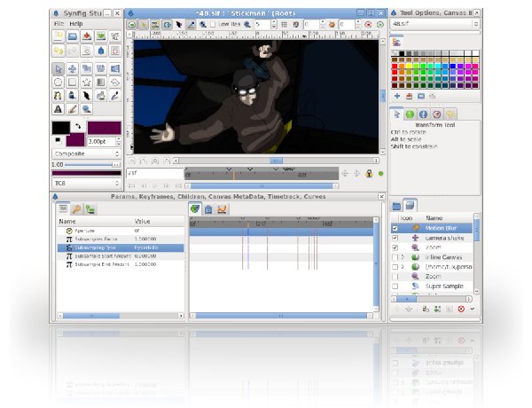Select the Aperture parameter row
The image size is (532, 408).
tap(121, 231)
